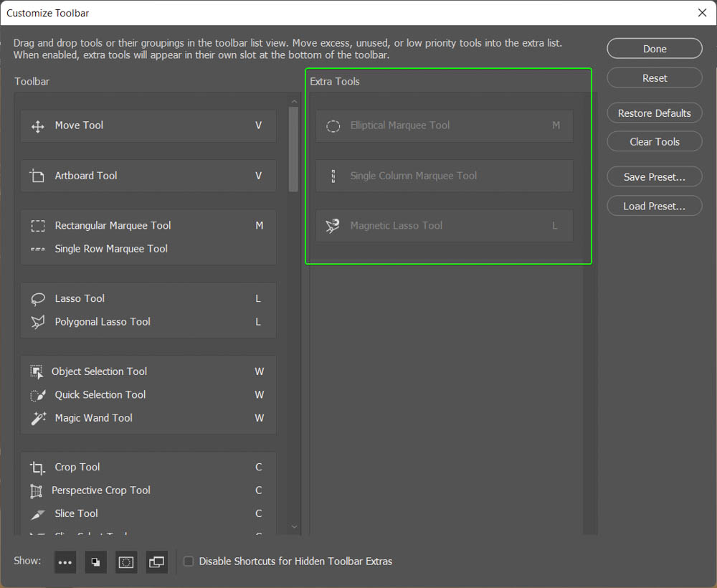Screen dimensions: 717x588
Task: Select the Polygonal Lasso Tool label
Action: 103,322
